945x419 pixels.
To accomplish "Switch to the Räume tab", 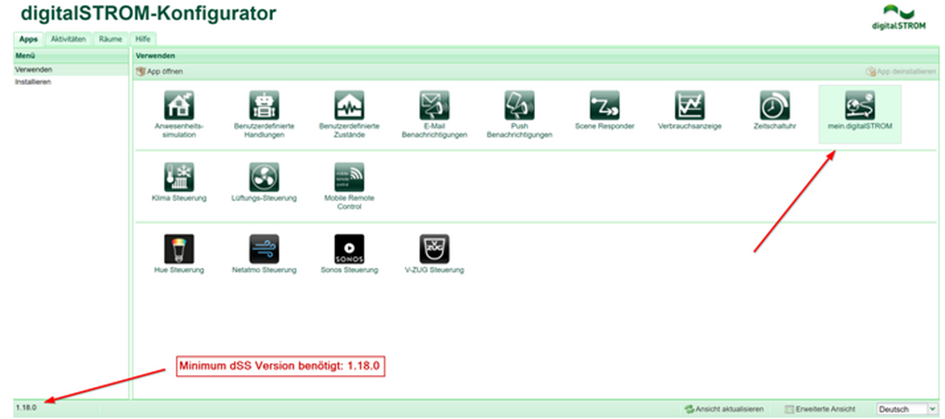I will pos(110,38).
